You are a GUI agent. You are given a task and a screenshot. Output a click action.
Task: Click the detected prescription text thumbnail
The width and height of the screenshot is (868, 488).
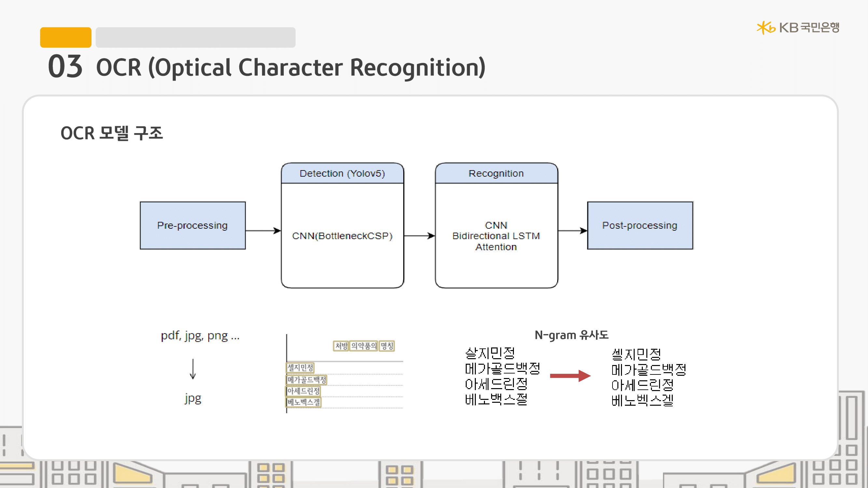coord(344,374)
